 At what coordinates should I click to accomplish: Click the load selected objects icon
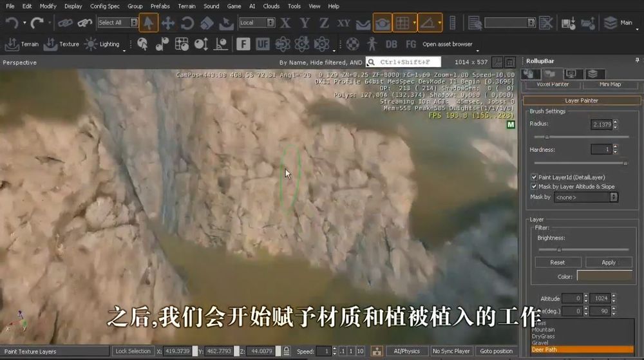click(588, 23)
